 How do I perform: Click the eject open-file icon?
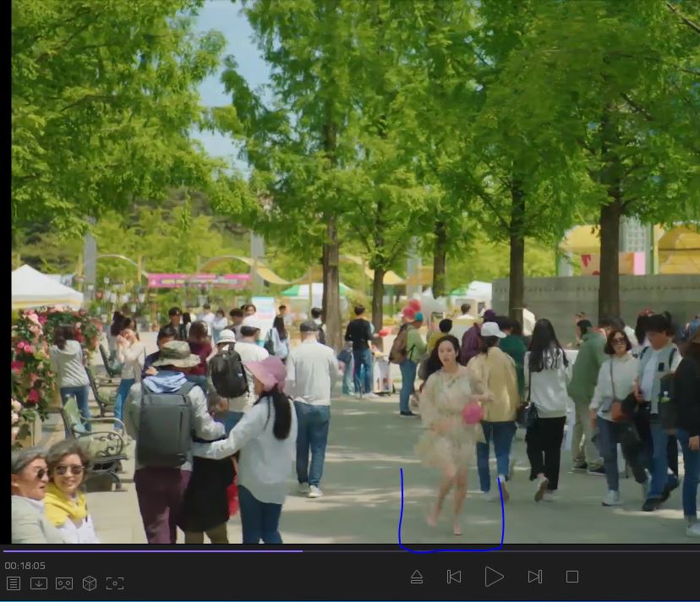pos(416,577)
